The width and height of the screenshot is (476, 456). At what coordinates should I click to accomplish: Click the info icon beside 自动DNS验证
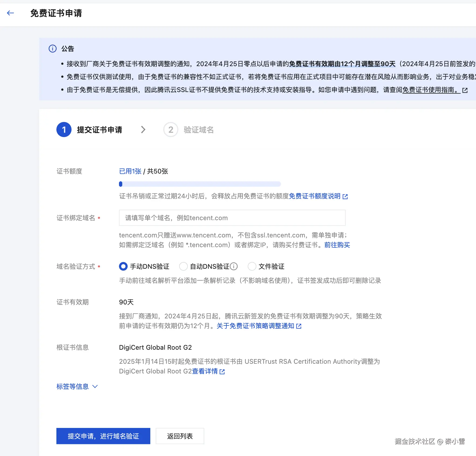[234, 266]
